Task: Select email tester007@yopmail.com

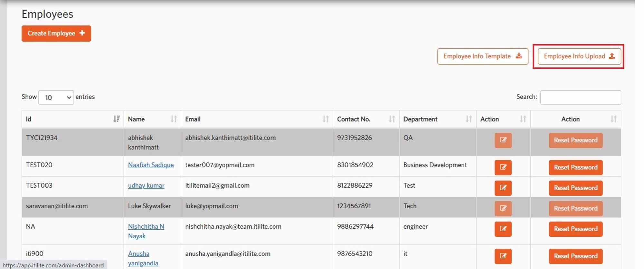Action: tap(220, 165)
